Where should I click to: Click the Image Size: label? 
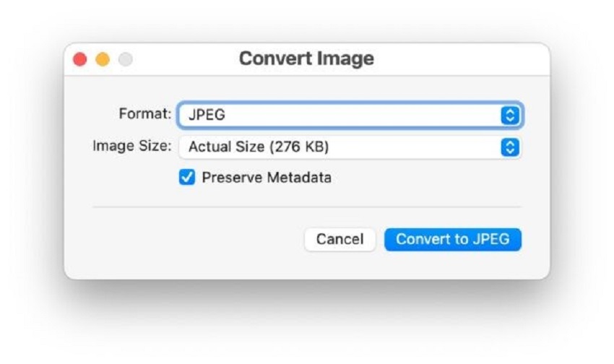[132, 146]
